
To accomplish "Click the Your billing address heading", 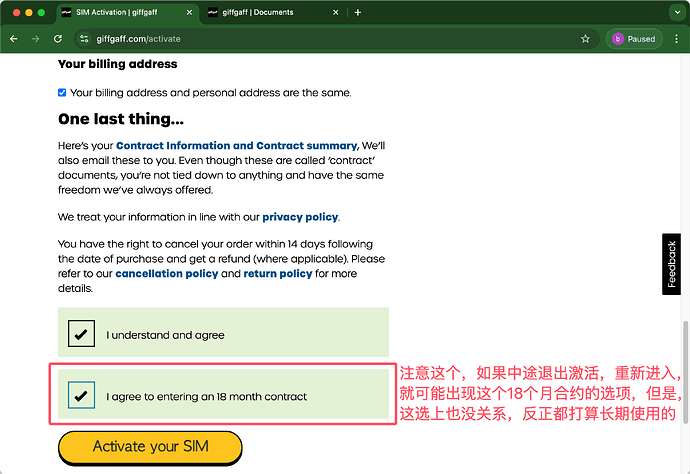I will tap(117, 64).
